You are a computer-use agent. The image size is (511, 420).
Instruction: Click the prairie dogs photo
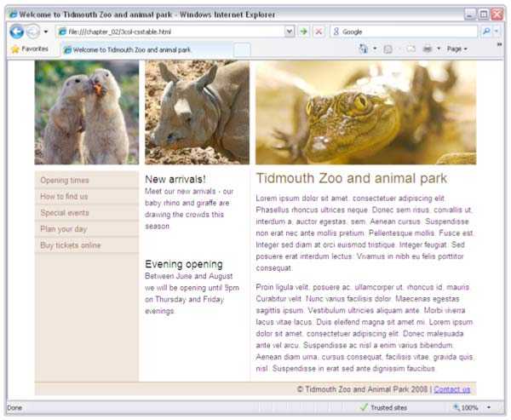pyautogui.click(x=87, y=112)
